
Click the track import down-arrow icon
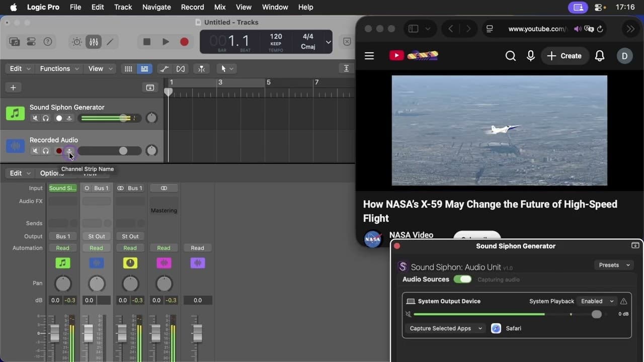coord(149,87)
